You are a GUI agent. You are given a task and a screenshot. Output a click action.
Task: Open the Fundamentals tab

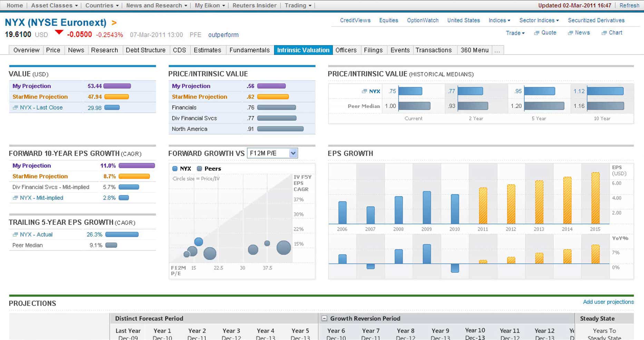250,50
